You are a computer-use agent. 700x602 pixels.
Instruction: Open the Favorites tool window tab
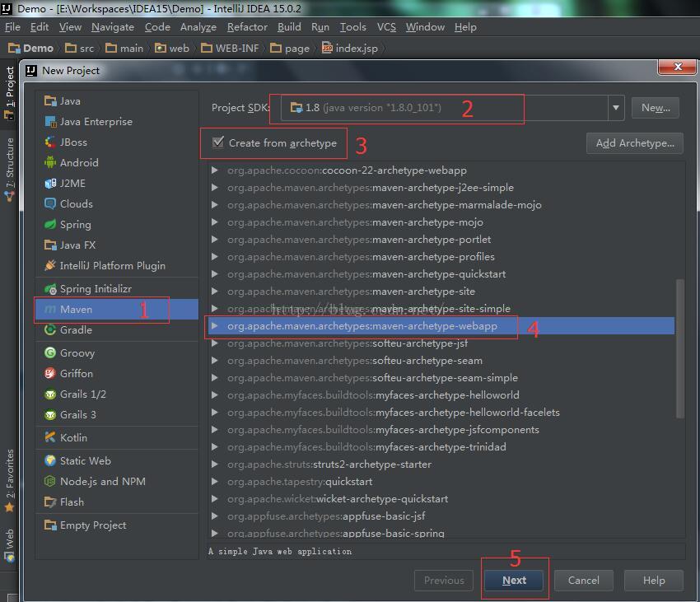point(9,480)
